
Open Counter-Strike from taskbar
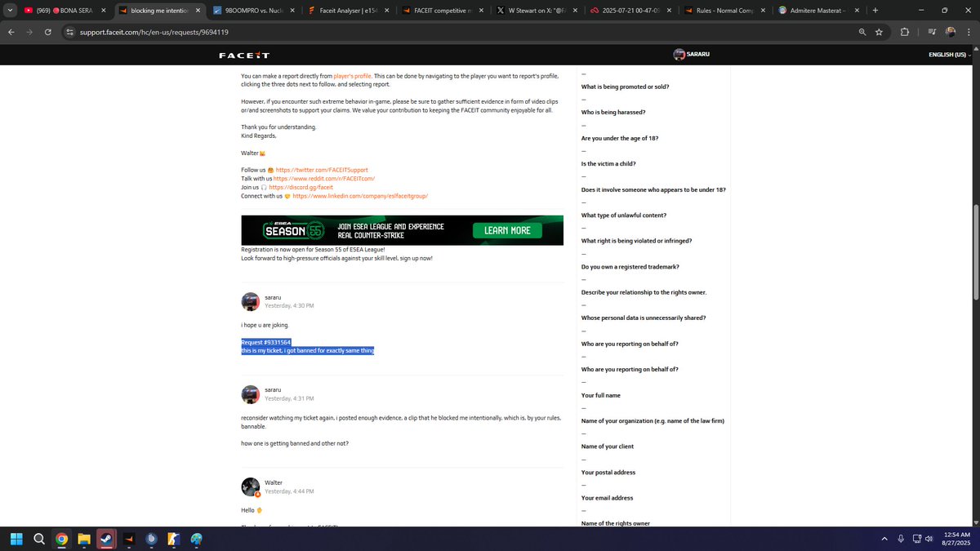coord(173,539)
